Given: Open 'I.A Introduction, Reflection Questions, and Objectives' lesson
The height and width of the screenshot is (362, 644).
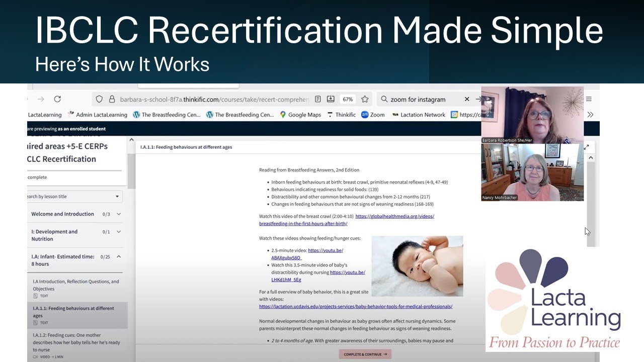Looking at the screenshot, I should 77,288.
